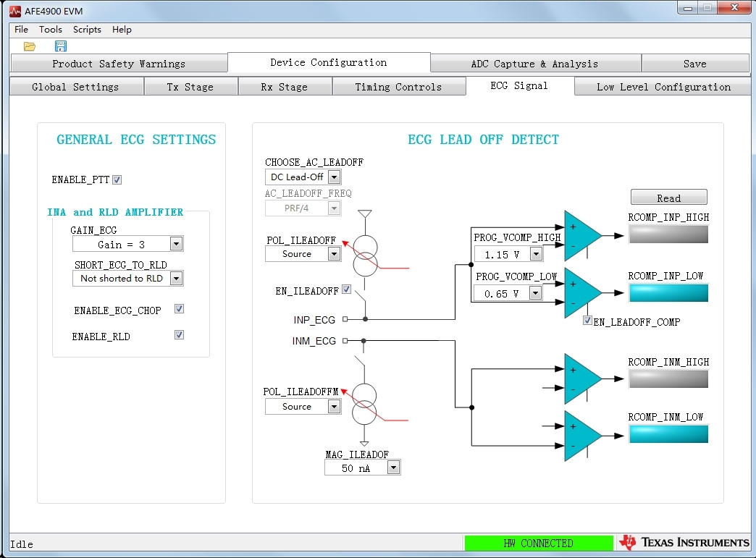Click the RCOMP_INP_LOW teal indicator
This screenshot has width=756, height=558.
668,293
